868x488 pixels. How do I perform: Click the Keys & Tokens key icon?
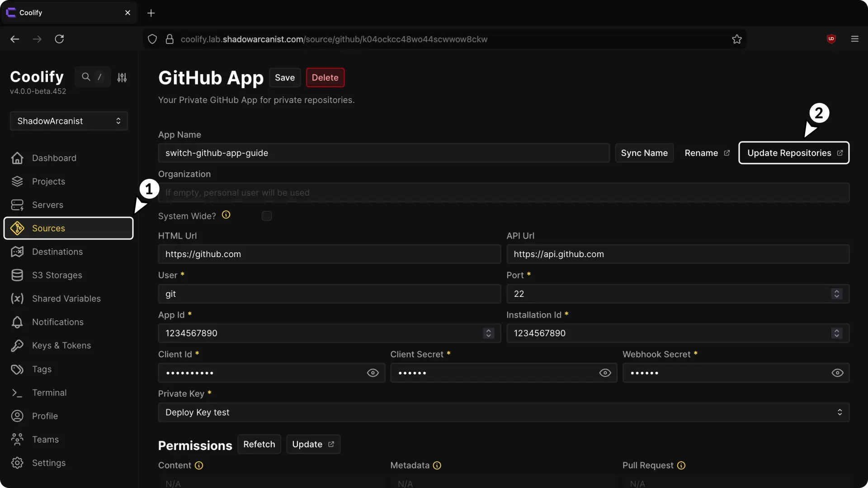tap(17, 346)
